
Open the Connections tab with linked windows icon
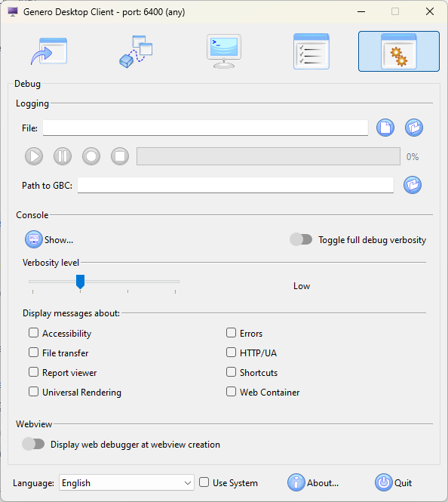coord(136,51)
